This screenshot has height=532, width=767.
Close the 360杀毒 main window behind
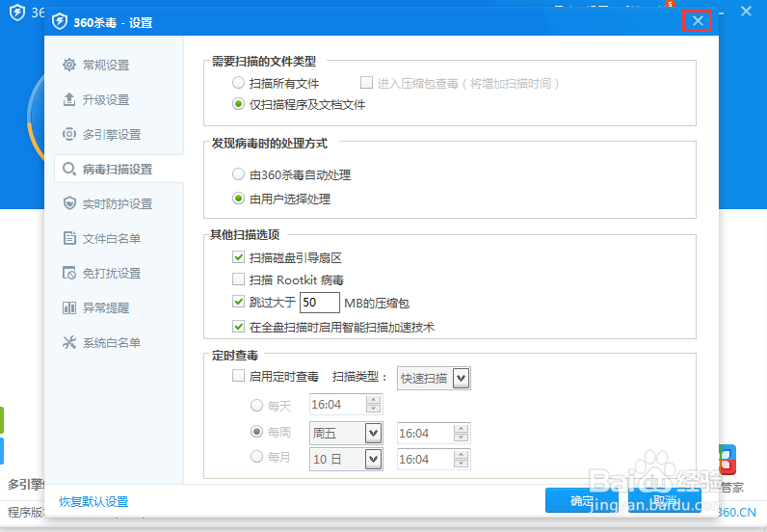coord(746,11)
